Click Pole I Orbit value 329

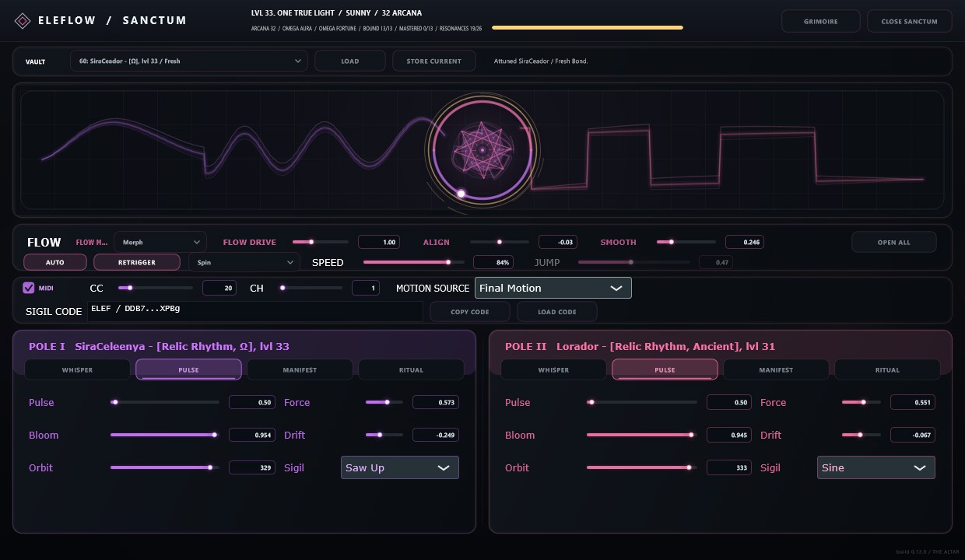pos(252,467)
